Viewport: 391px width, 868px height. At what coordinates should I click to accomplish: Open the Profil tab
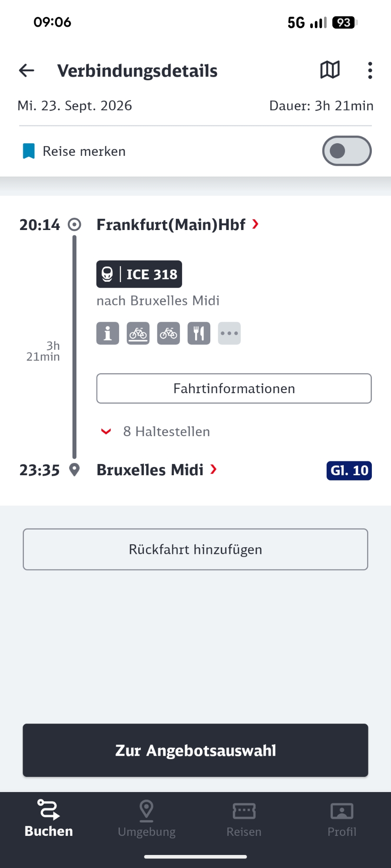click(x=342, y=819)
